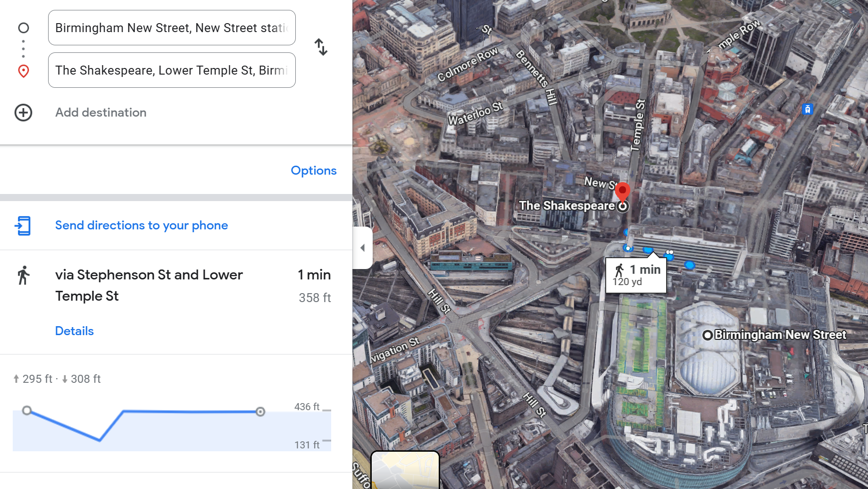Edit The Shakespeare destination field

coord(172,70)
